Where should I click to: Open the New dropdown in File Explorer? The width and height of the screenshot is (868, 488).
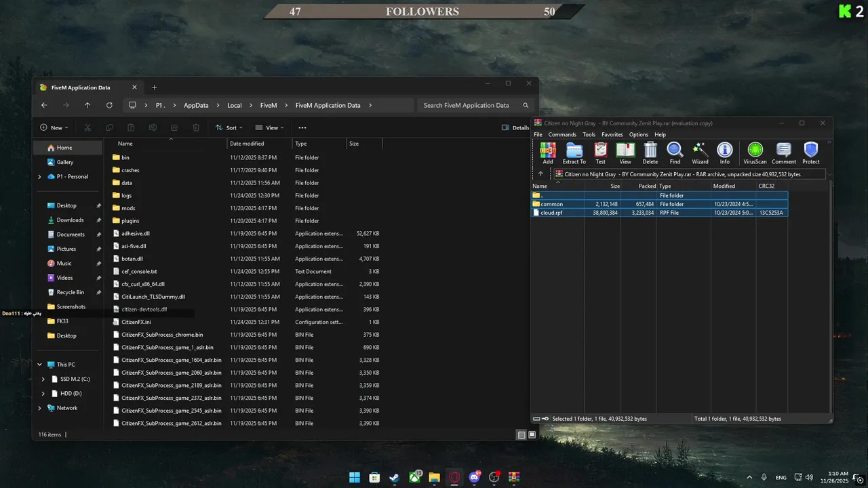tap(54, 127)
